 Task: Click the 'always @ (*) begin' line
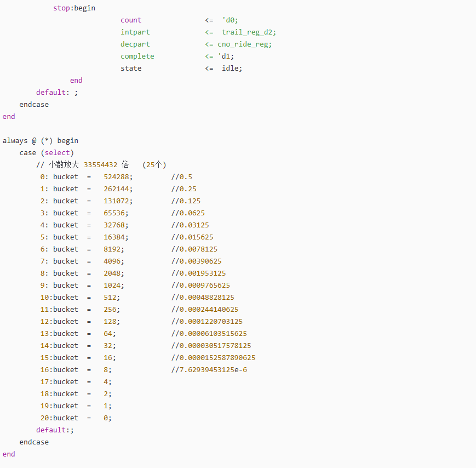(x=41, y=141)
